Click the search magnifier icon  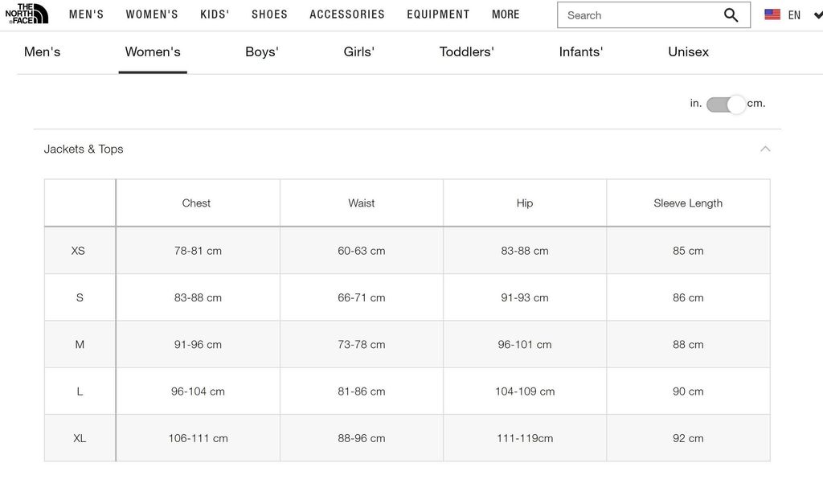[x=731, y=14]
